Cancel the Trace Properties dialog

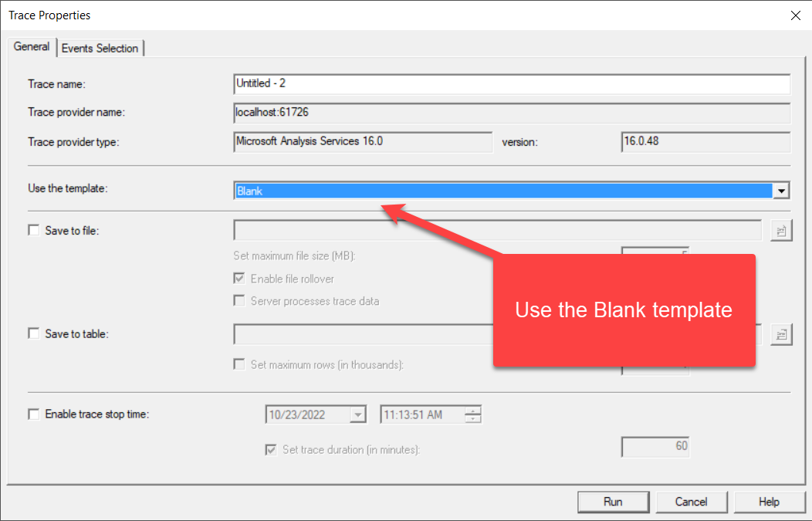tap(692, 502)
